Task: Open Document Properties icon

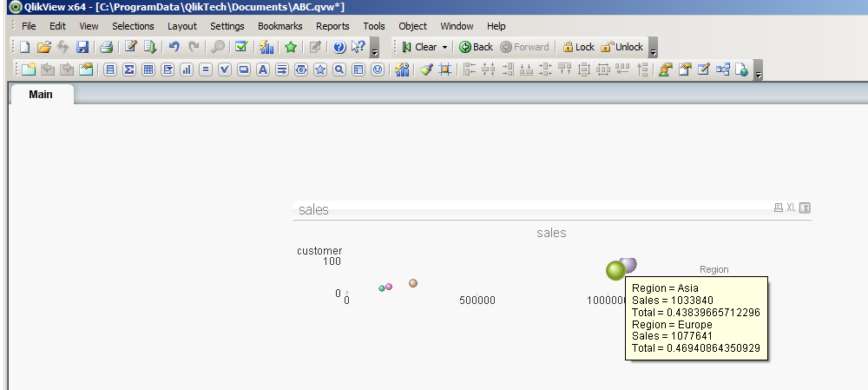Action: point(685,69)
